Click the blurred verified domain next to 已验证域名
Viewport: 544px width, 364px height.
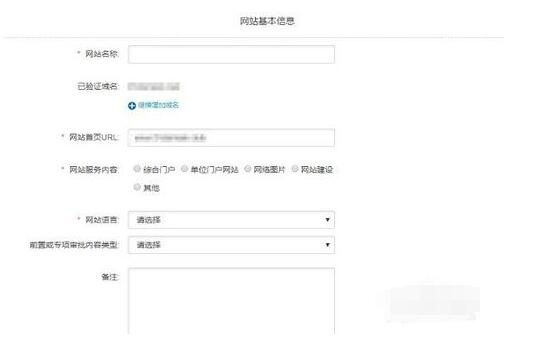(154, 86)
